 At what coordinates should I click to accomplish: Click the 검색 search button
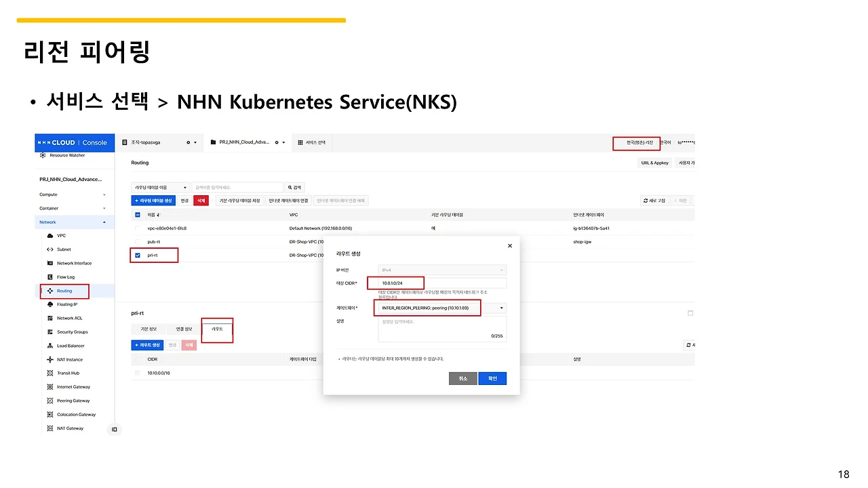pos(295,187)
